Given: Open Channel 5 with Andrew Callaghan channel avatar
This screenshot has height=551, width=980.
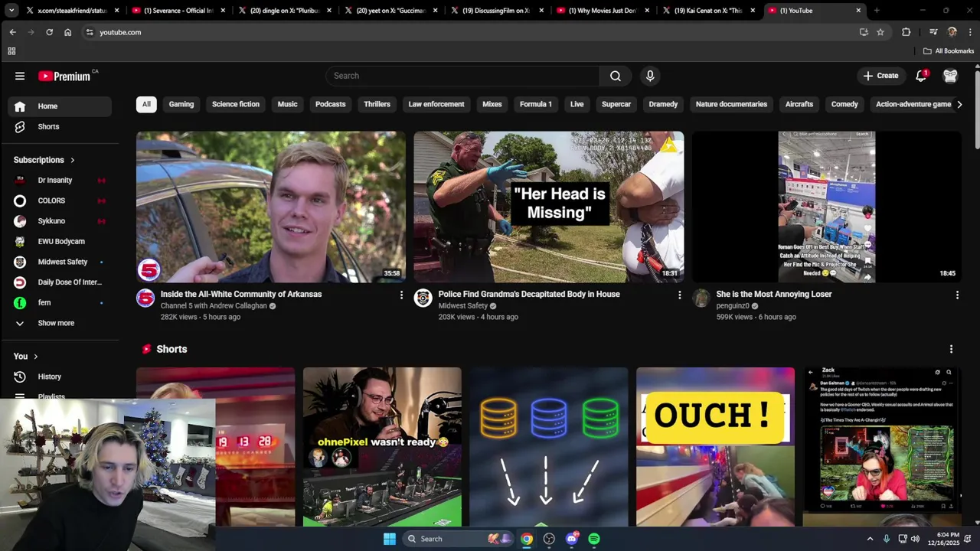Looking at the screenshot, I should 145,298.
